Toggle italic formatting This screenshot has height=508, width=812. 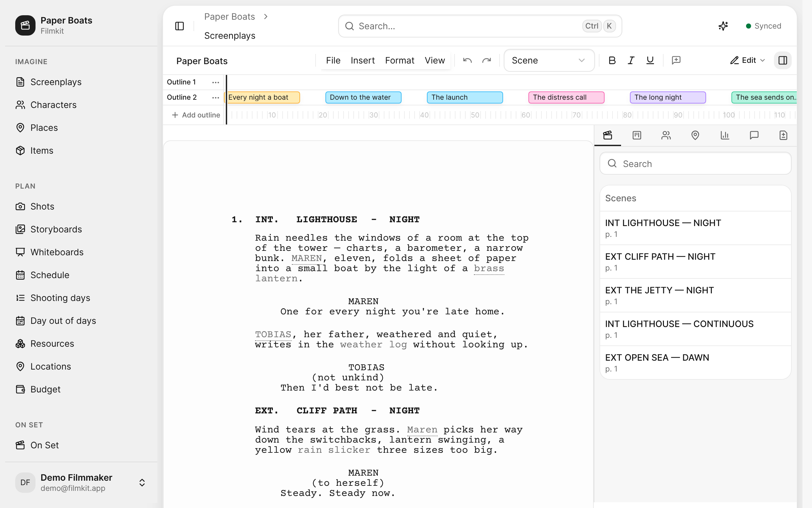(631, 60)
